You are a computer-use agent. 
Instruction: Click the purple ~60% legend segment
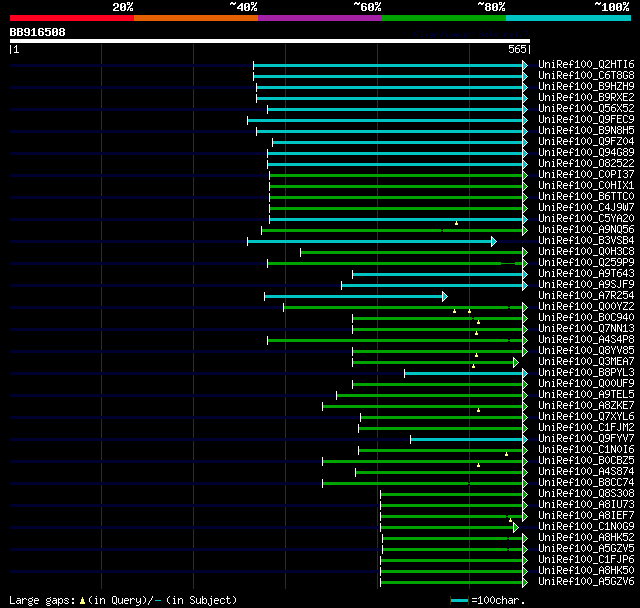pos(320,18)
